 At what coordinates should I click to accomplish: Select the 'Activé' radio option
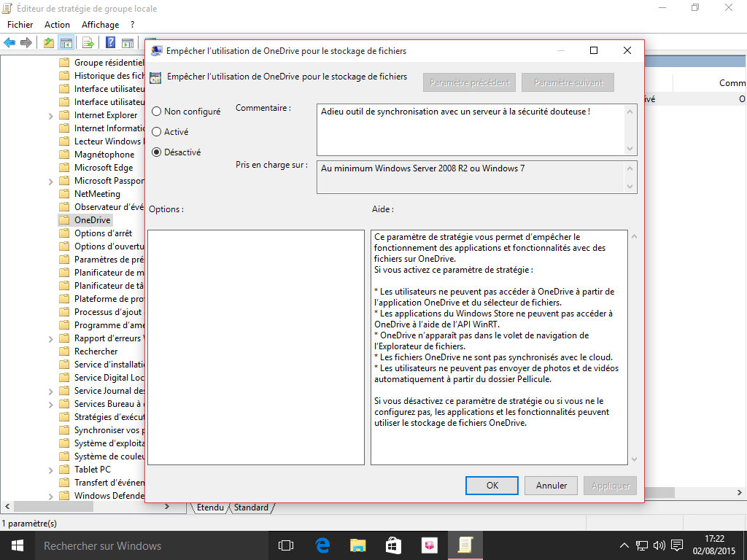coord(157,132)
